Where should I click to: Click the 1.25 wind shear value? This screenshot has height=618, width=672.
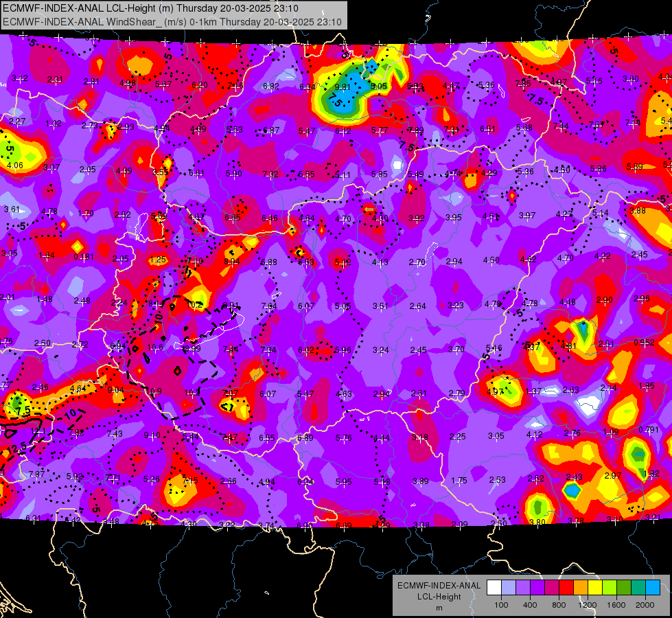click(x=158, y=260)
